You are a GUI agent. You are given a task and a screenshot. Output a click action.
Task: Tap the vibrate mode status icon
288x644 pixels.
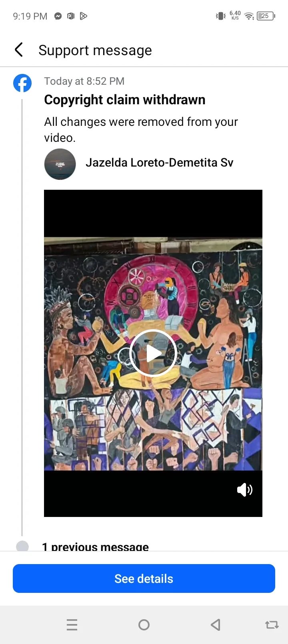[x=220, y=16]
